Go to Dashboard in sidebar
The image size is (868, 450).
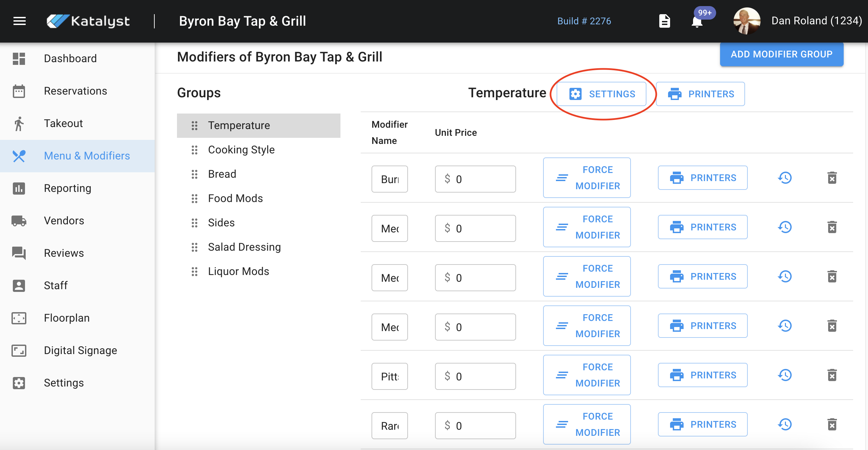click(70, 58)
